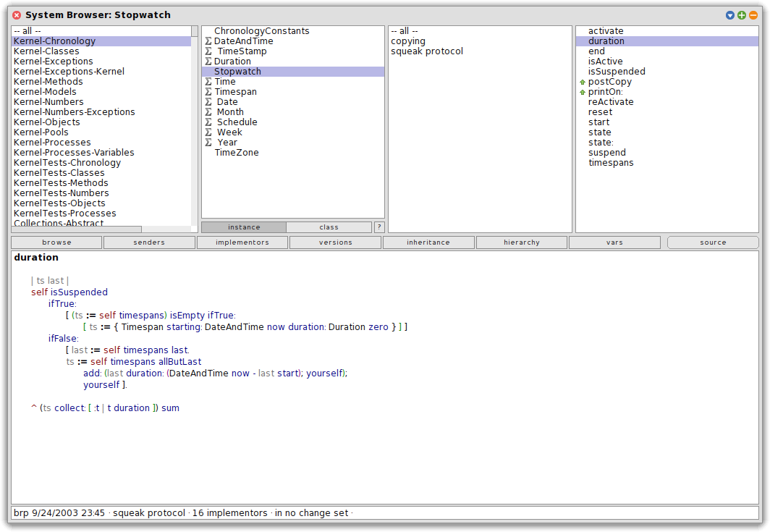Select the copying protocol
The image size is (770, 532).
(408, 41)
